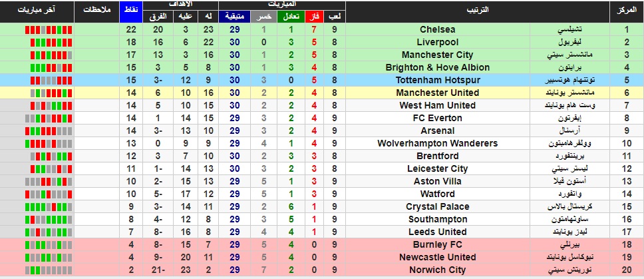Open the Arsenal team entry
The image size is (644, 279).
(437, 131)
